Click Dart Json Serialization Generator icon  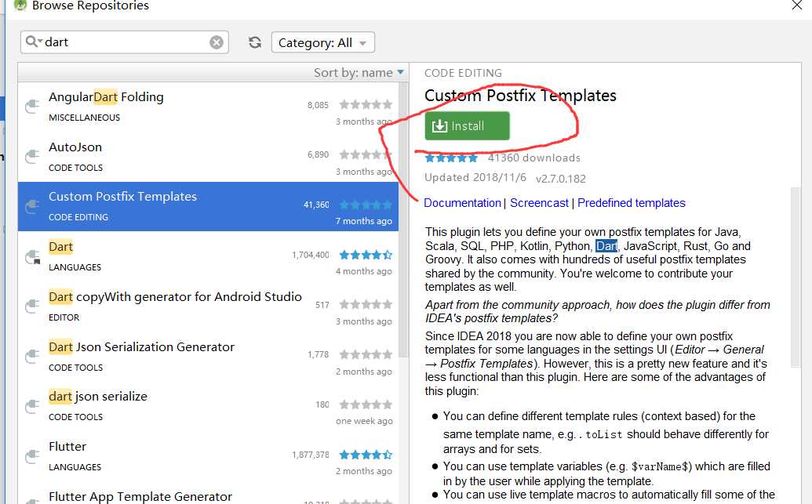tap(32, 356)
